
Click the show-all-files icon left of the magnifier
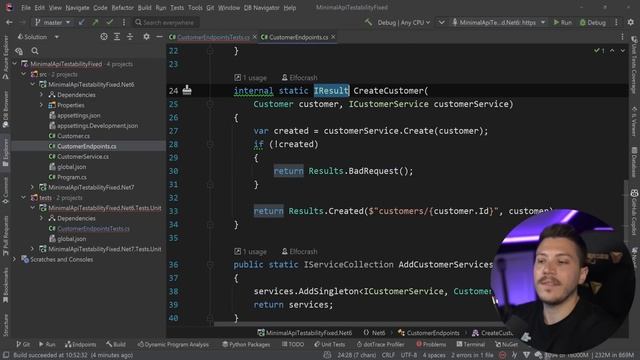tap(19, 51)
